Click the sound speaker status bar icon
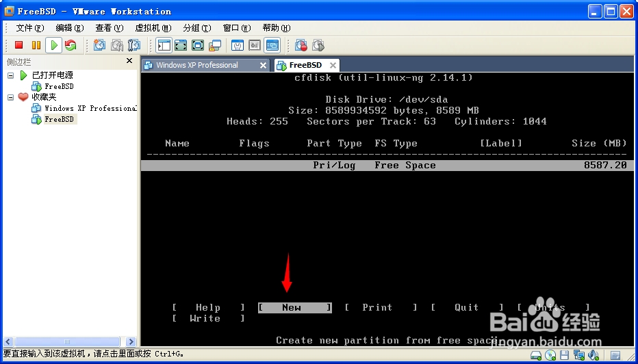The width and height of the screenshot is (638, 364). (x=594, y=355)
